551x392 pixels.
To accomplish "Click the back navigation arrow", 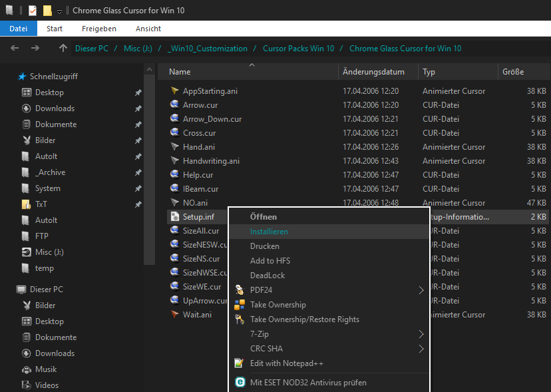I will (15, 49).
